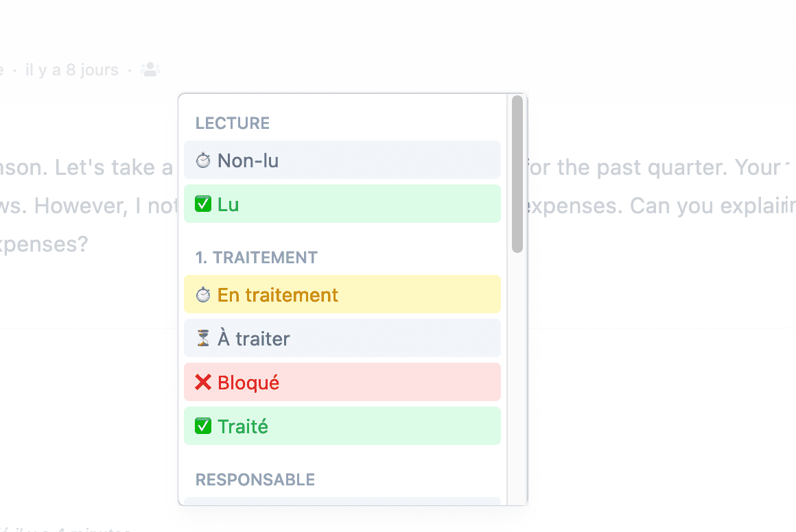Click the dropdown's vertical scrollbar thumb
Viewport: 796px width, 532px height.
(x=517, y=174)
